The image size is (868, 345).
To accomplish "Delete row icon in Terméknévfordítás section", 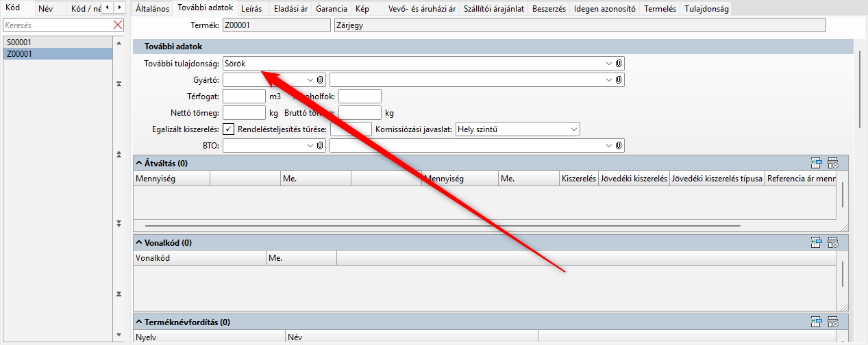I will (x=833, y=321).
